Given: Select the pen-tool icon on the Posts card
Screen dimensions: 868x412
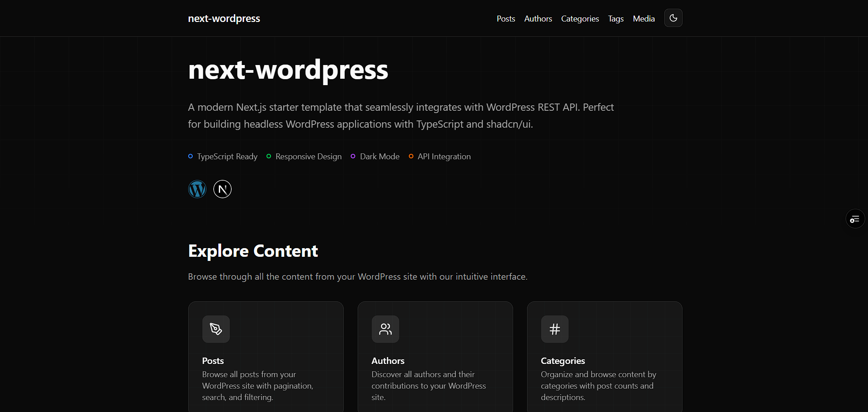Looking at the screenshot, I should pyautogui.click(x=216, y=329).
